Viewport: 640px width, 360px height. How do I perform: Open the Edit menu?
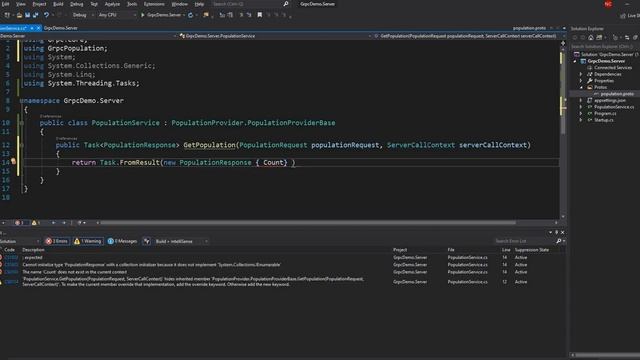click(x=5, y=4)
